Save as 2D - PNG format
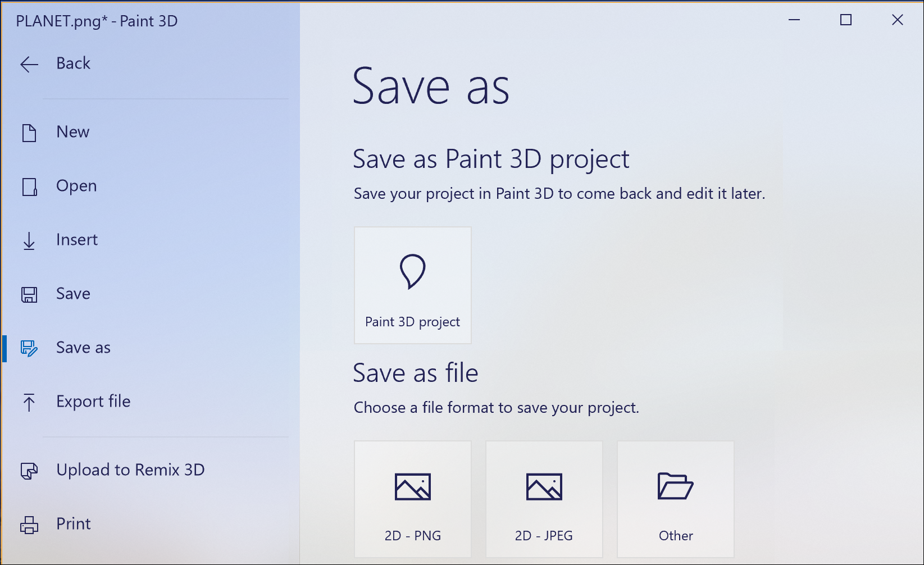 (x=412, y=499)
